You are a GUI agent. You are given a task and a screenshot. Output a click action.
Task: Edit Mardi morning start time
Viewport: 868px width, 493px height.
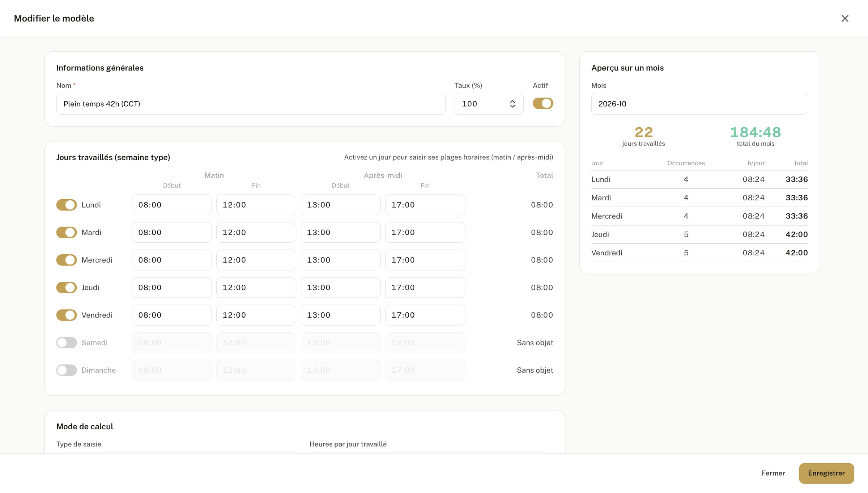[172, 232]
